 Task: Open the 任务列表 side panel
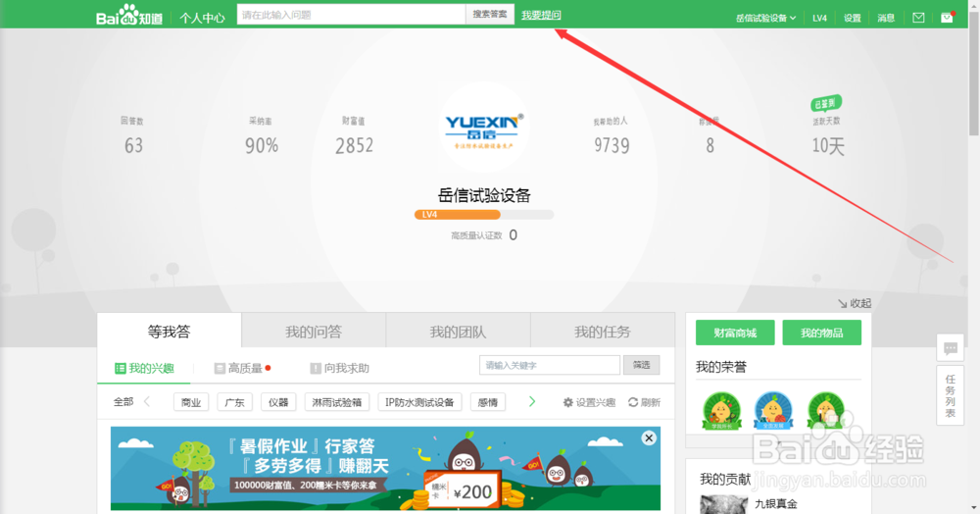pos(950,396)
